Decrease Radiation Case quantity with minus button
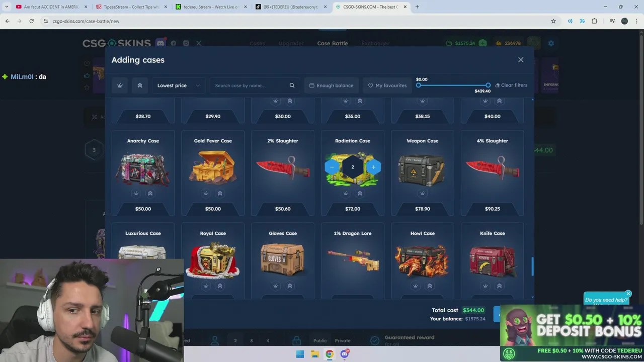Viewport: 644px width, 362px height. coord(332,167)
